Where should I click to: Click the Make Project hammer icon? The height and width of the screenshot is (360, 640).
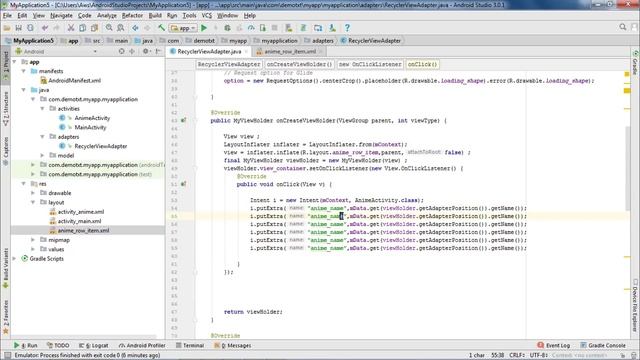162,28
